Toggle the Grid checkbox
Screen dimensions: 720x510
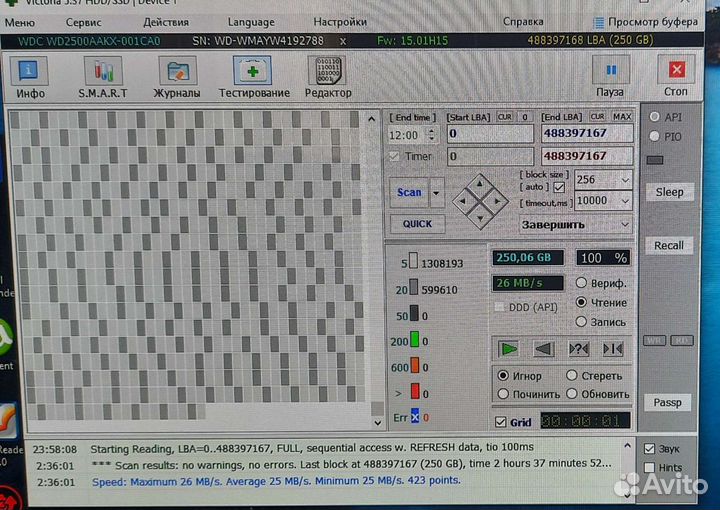coord(500,422)
